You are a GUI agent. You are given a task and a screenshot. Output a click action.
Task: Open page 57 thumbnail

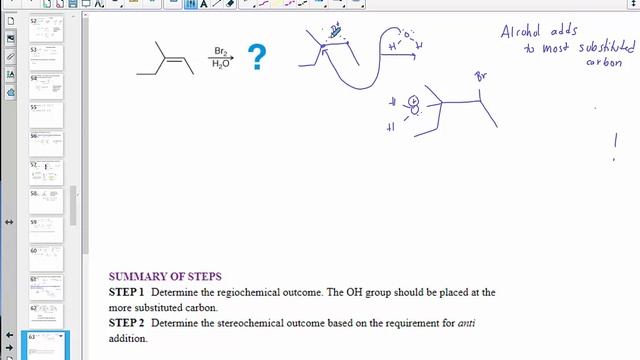(46, 173)
